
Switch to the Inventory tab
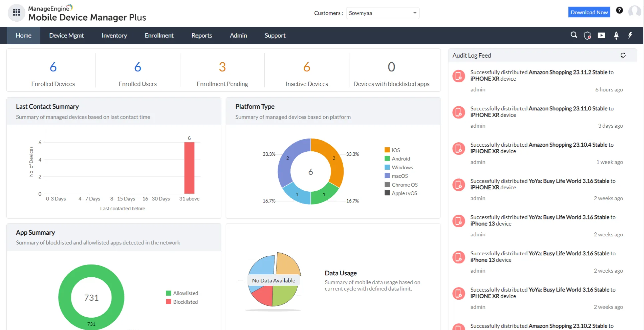pos(114,35)
